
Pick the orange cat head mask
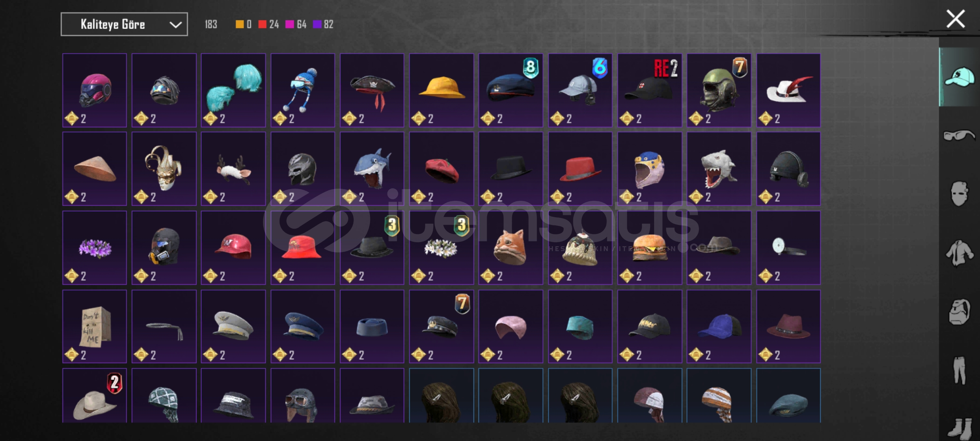(x=511, y=247)
